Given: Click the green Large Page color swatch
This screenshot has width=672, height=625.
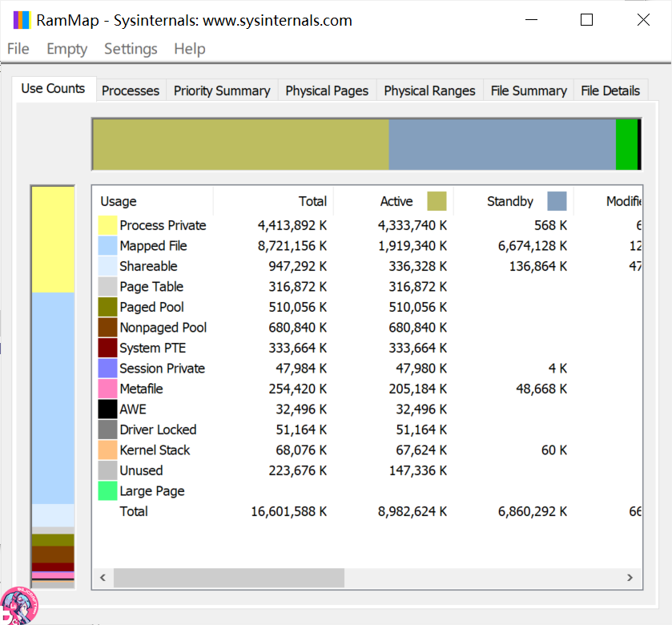Looking at the screenshot, I should tap(107, 491).
